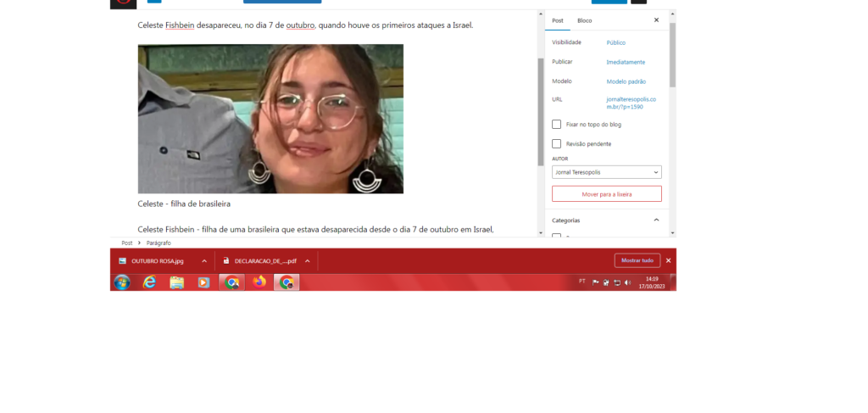Close the post settings sidebar

pos(656,20)
